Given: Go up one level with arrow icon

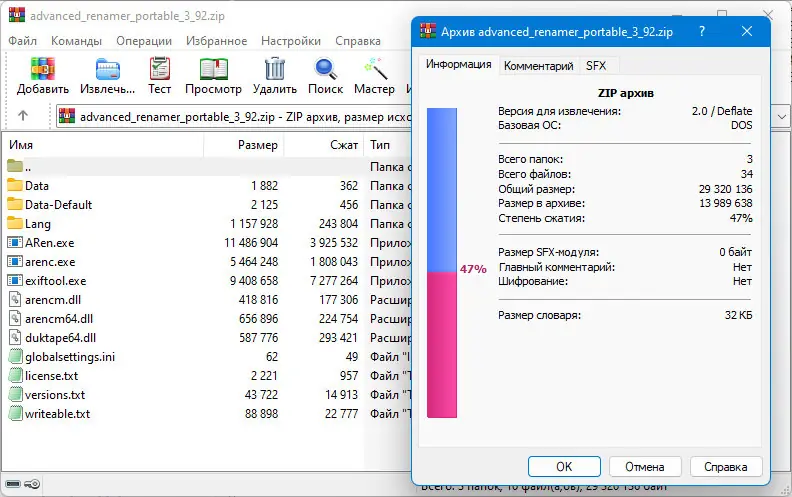Looking at the screenshot, I should coord(23,116).
